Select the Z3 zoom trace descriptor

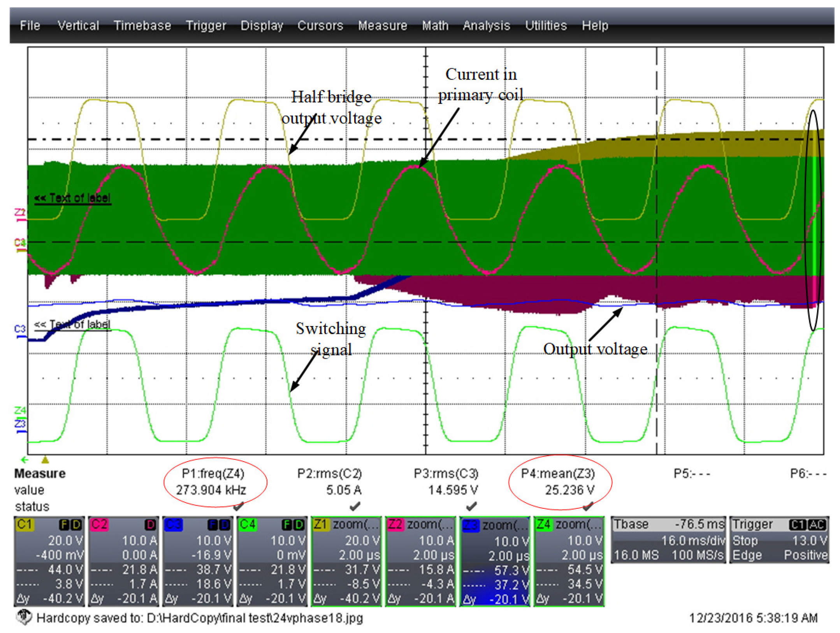coord(495,561)
